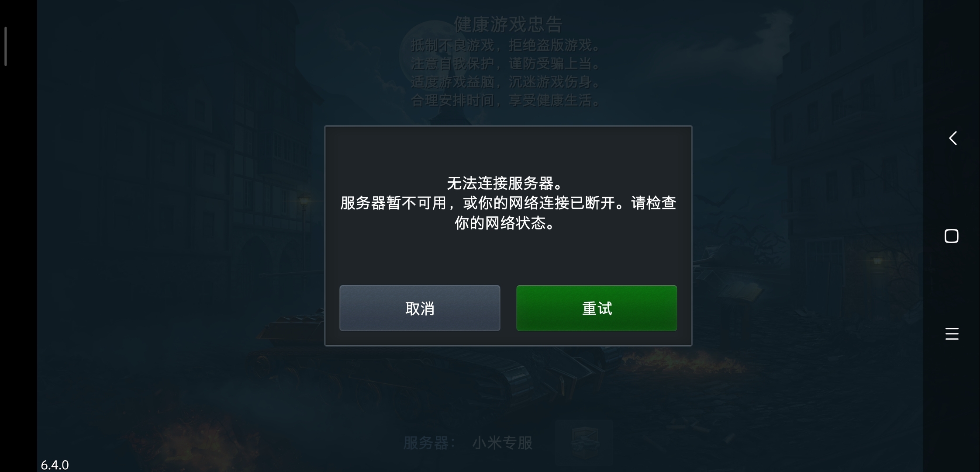Tap the 健康游戏忠告 title
Viewport: 980px width, 472px height.
(508, 24)
